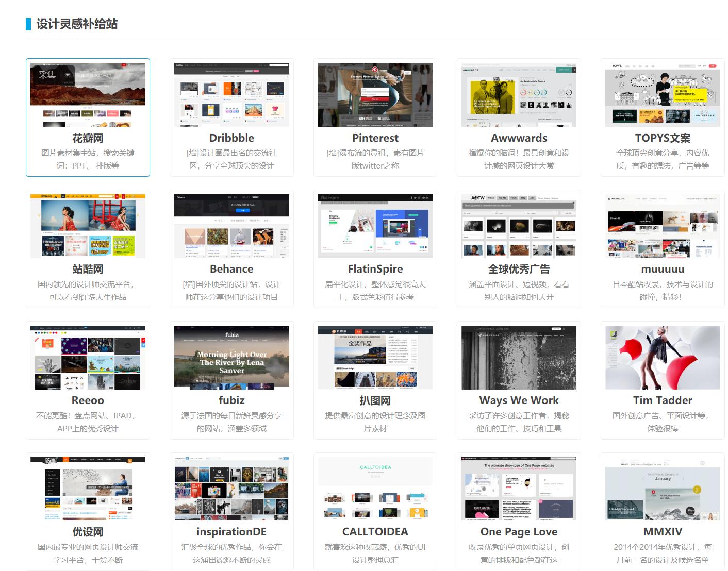728x571 pixels.
Task: Open the FlatinSpire screenshot image
Action: pos(375,226)
